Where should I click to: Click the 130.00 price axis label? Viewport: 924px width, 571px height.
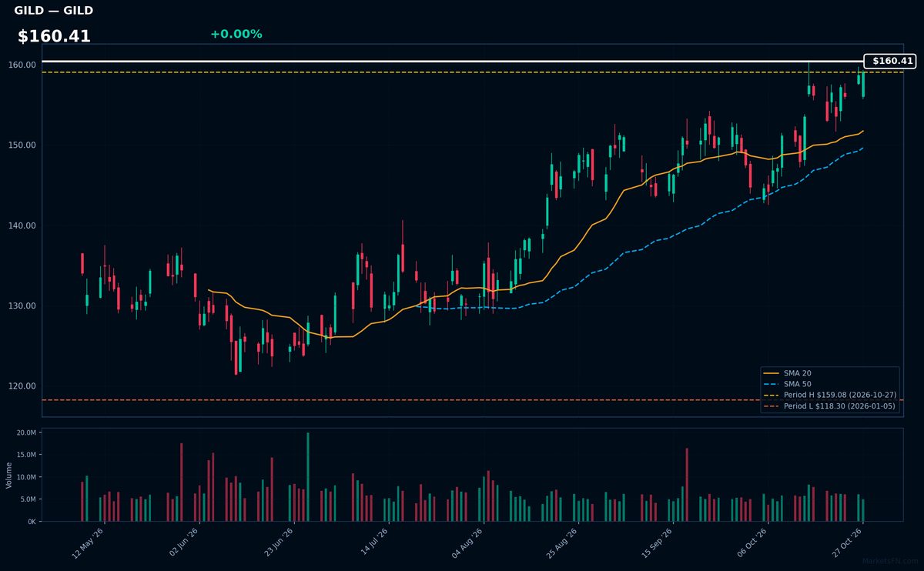coord(24,306)
